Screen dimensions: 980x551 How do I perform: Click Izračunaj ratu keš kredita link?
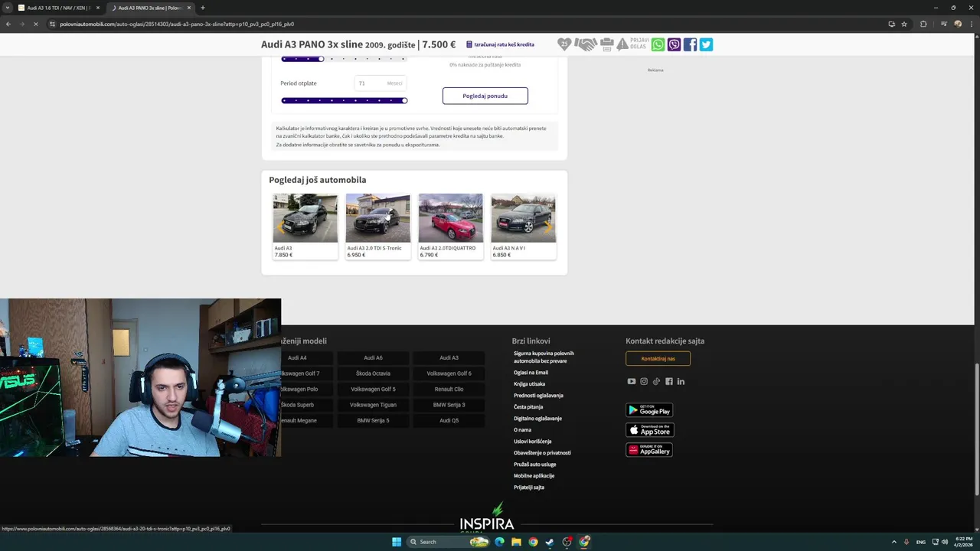pyautogui.click(x=500, y=44)
